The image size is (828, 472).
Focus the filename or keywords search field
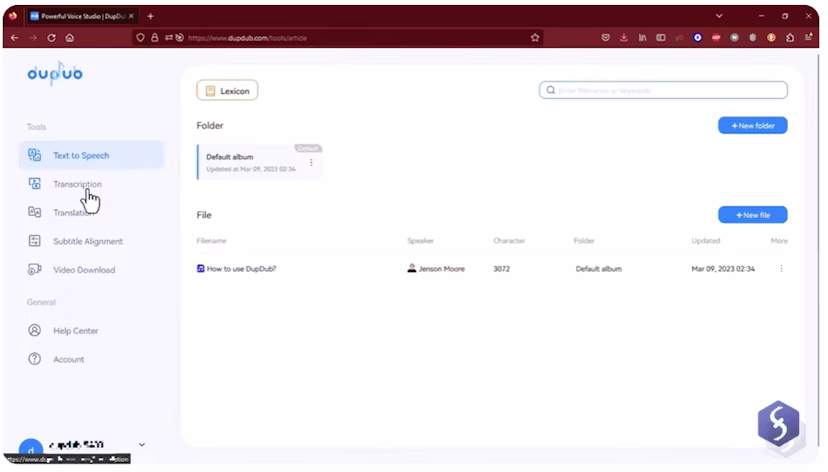pyautogui.click(x=663, y=90)
